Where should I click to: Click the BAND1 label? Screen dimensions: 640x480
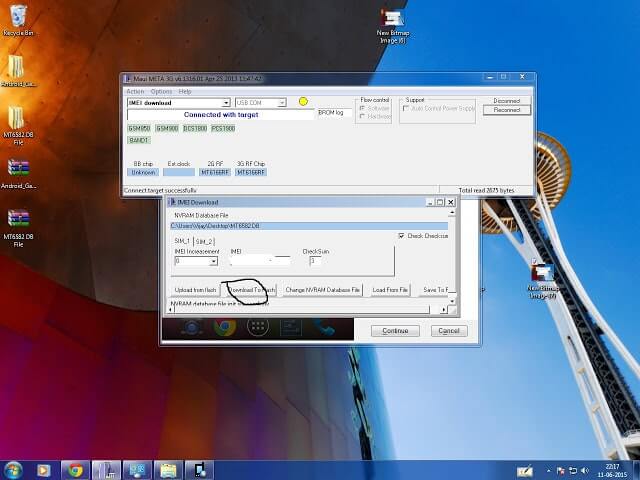[139, 140]
